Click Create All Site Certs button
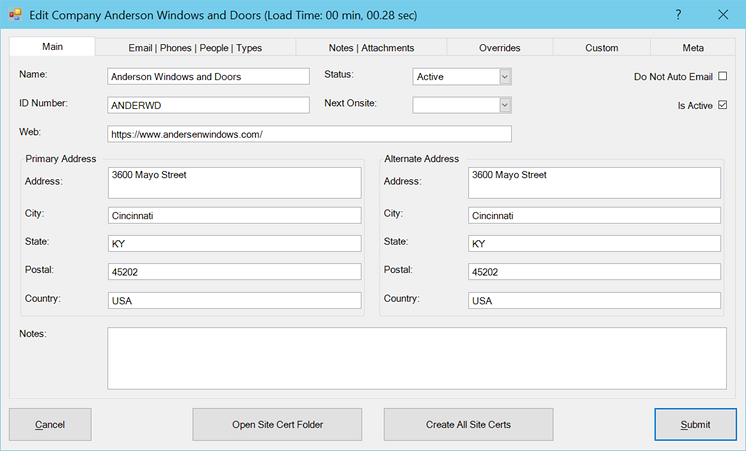The width and height of the screenshot is (746, 451). pos(468,424)
